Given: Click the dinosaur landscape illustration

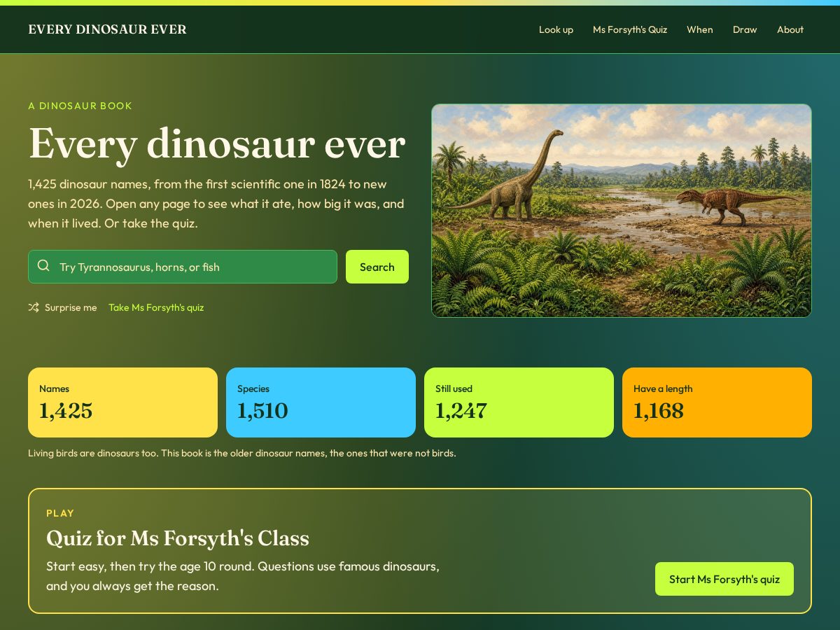Looking at the screenshot, I should pos(622,211).
